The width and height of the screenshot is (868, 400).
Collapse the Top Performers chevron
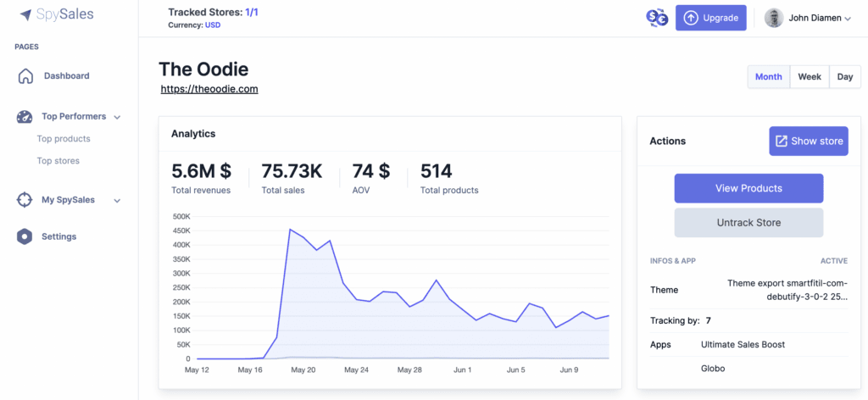(117, 117)
